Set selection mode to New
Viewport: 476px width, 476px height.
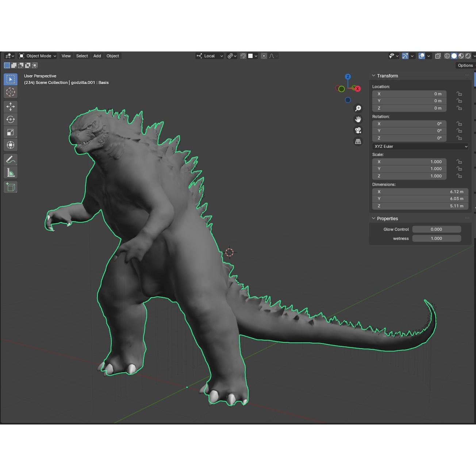(x=7, y=65)
